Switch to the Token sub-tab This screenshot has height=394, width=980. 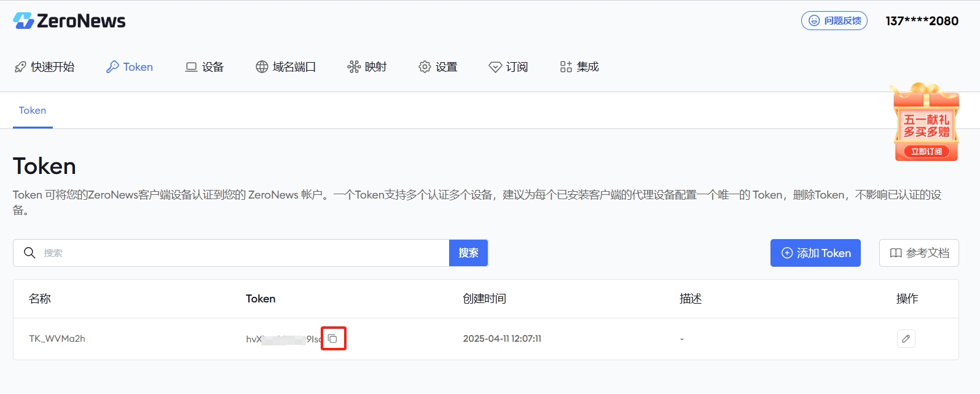33,111
